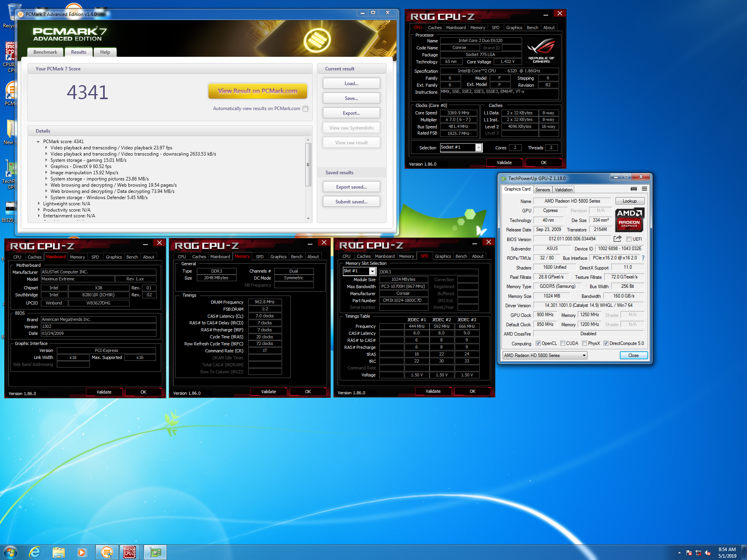747x560 pixels.
Task: Click the taskbar clock showing 8:54 AM
Action: pyautogui.click(x=727, y=553)
